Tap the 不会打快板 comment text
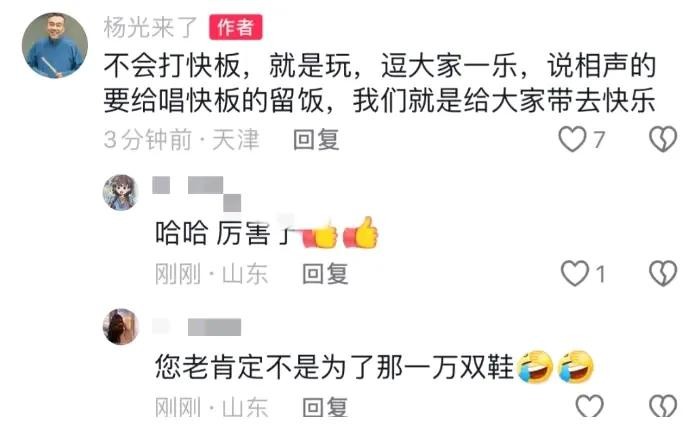The width and height of the screenshot is (689, 428). pyautogui.click(x=380, y=83)
